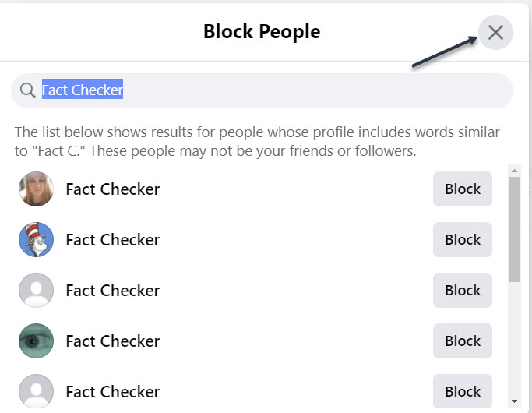Image resolution: width=532 pixels, height=413 pixels.
Task: Block the first Fact Checker result
Action: 462,189
